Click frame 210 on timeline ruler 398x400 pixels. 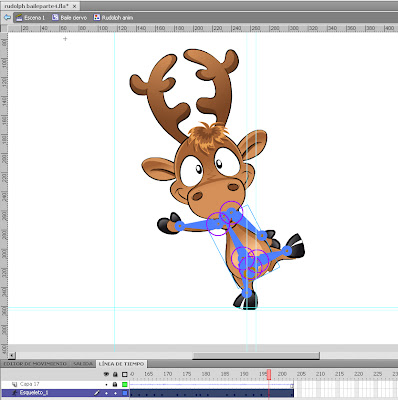[x=320, y=374]
